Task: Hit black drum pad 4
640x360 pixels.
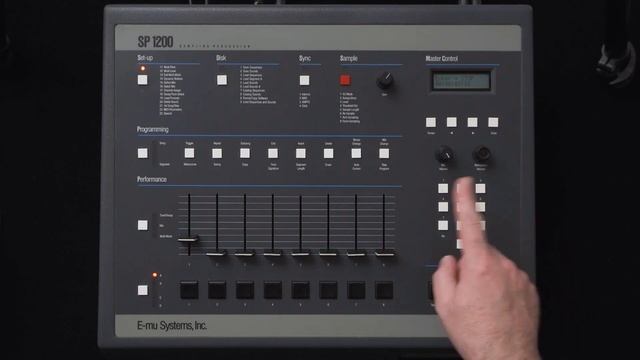Action: tap(273, 290)
